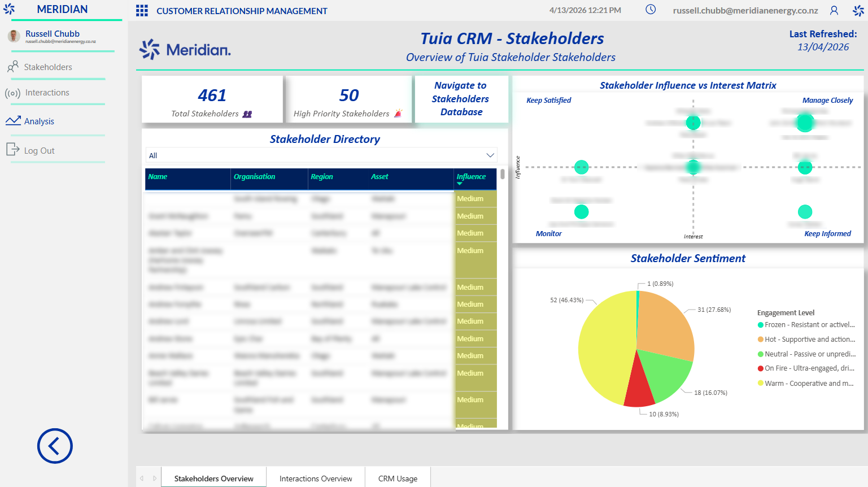Click the Warm legend colour dot
This screenshot has height=487, width=868.
pos(761,384)
